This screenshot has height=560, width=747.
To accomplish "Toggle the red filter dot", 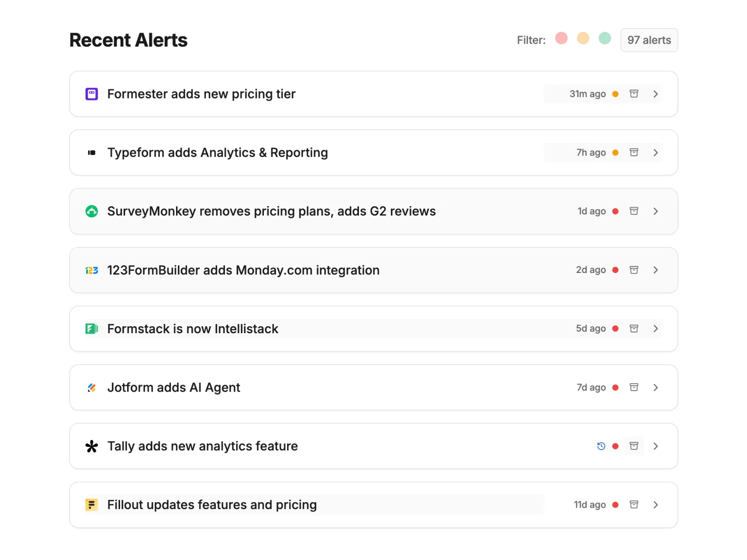I will click(x=561, y=38).
